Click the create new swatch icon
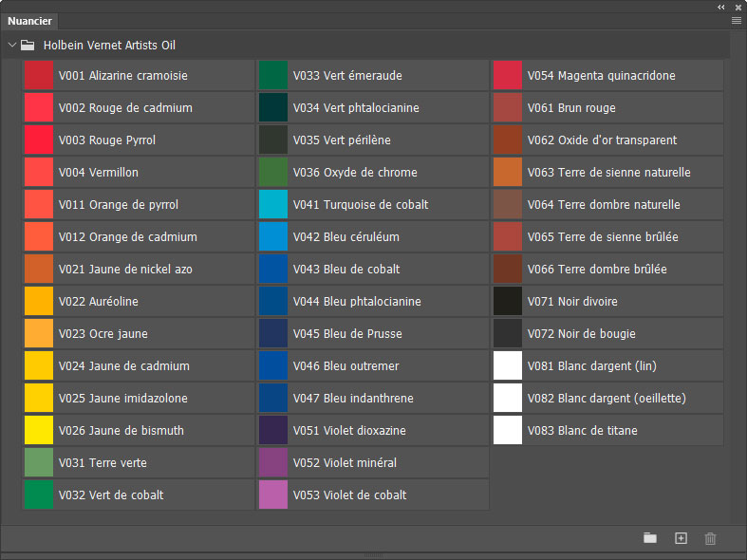 pyautogui.click(x=681, y=538)
